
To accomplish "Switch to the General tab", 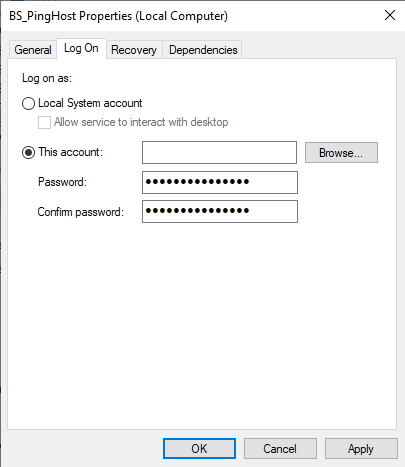I will 33,50.
